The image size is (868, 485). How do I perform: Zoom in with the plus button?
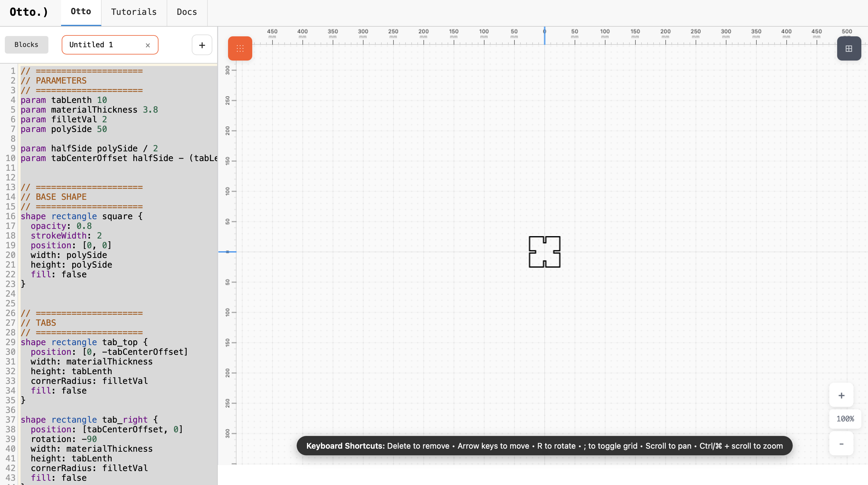tap(841, 395)
